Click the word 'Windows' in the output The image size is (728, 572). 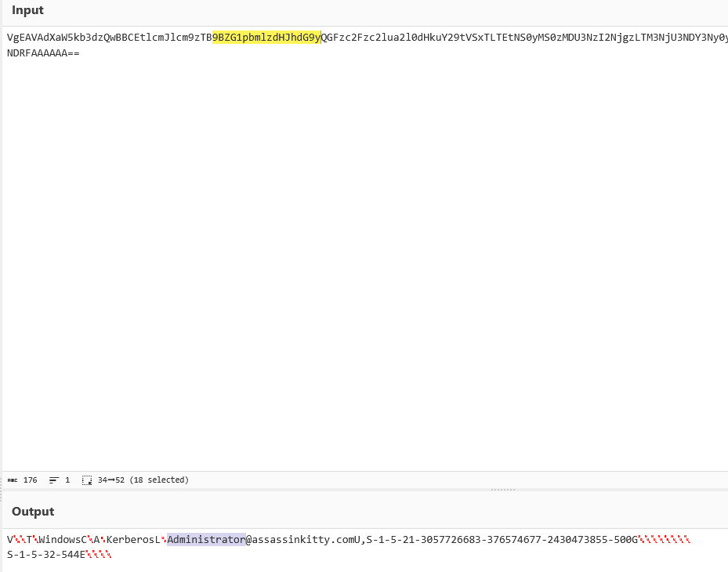coord(60,540)
